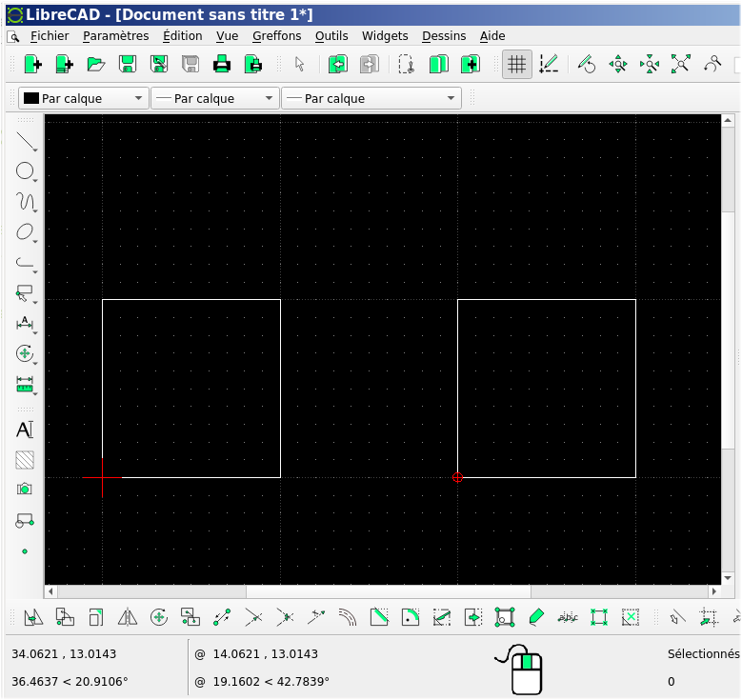Image resolution: width=742 pixels, height=700 pixels.
Task: Click the Auto Zoom icon
Action: pyautogui.click(x=680, y=64)
